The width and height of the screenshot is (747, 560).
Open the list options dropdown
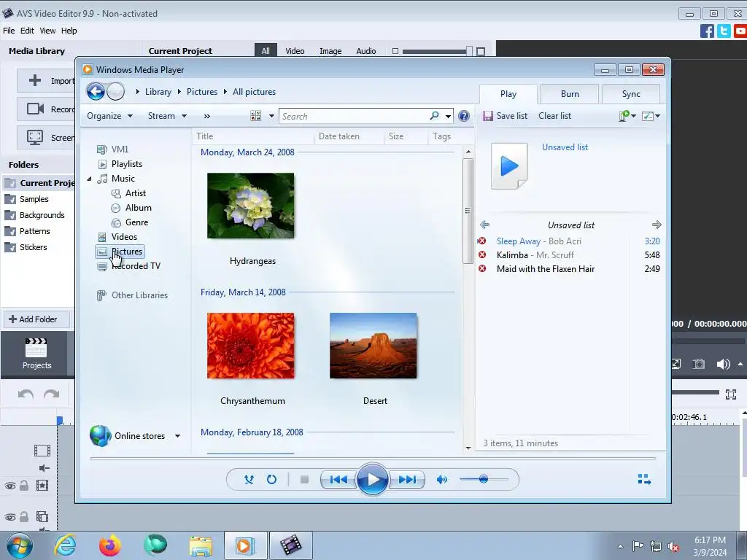point(651,116)
